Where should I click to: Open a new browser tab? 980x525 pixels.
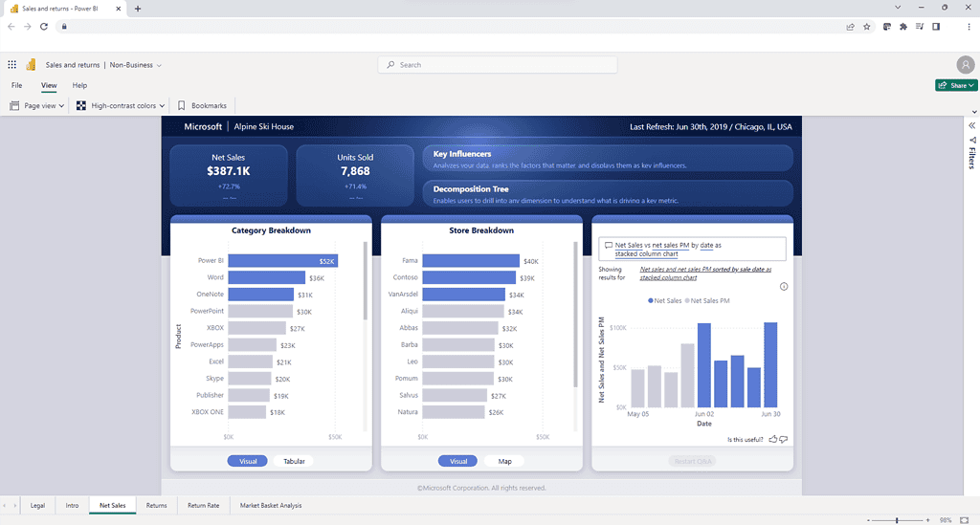pyautogui.click(x=138, y=9)
